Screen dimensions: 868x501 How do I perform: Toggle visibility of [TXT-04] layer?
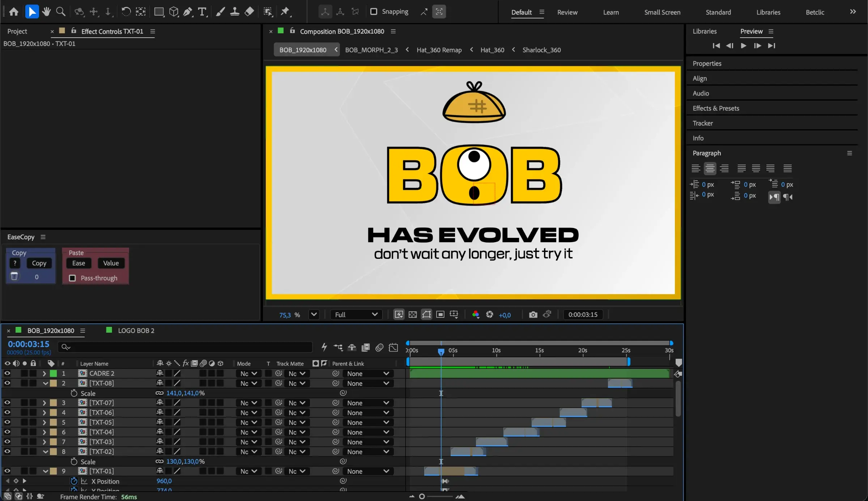point(7,432)
